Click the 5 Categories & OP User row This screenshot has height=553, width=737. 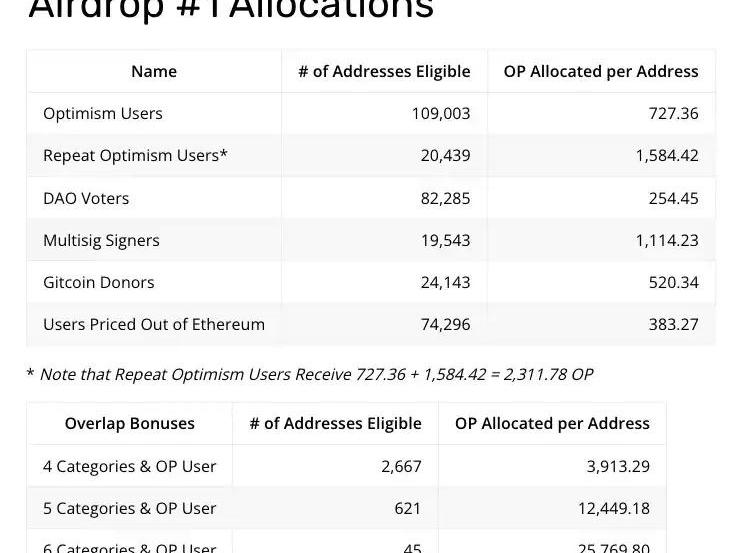(130, 508)
